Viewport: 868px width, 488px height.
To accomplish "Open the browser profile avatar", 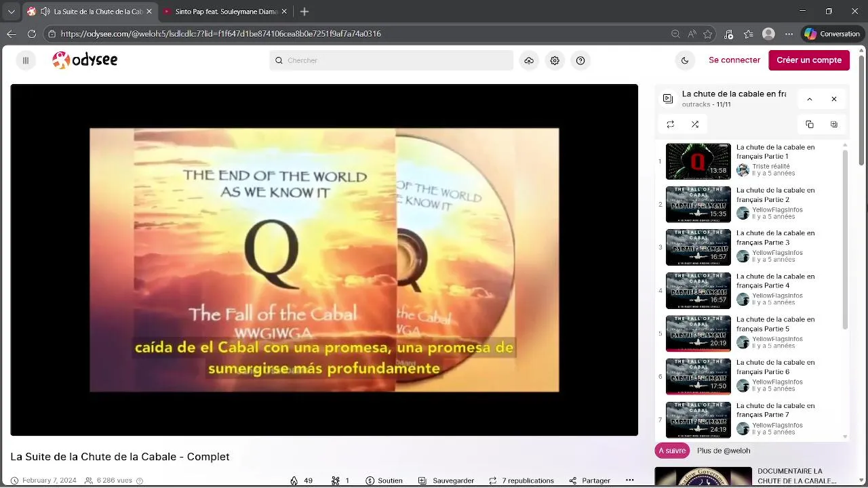I will (768, 33).
